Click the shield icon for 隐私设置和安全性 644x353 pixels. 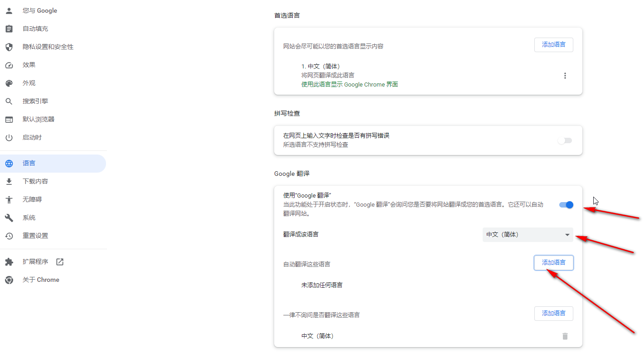9,47
